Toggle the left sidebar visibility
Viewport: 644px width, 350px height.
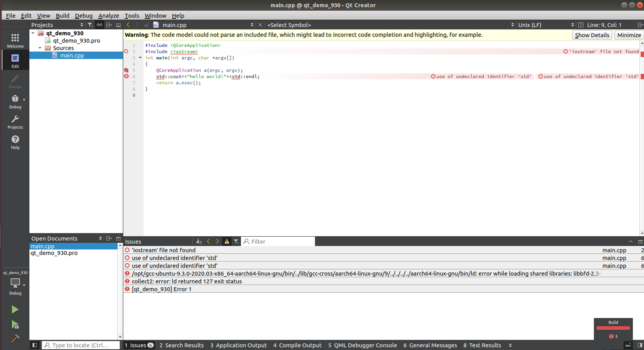pos(34,345)
